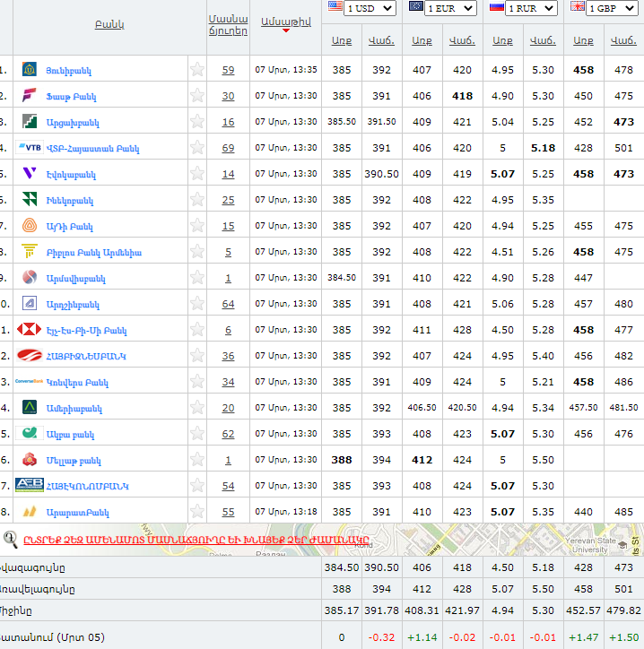
Task: Open VTB's 69 branches link
Action: 228,148
